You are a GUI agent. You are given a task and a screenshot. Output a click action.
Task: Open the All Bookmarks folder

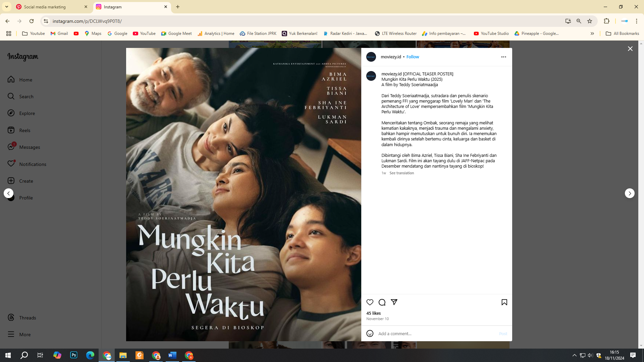[x=622, y=34]
